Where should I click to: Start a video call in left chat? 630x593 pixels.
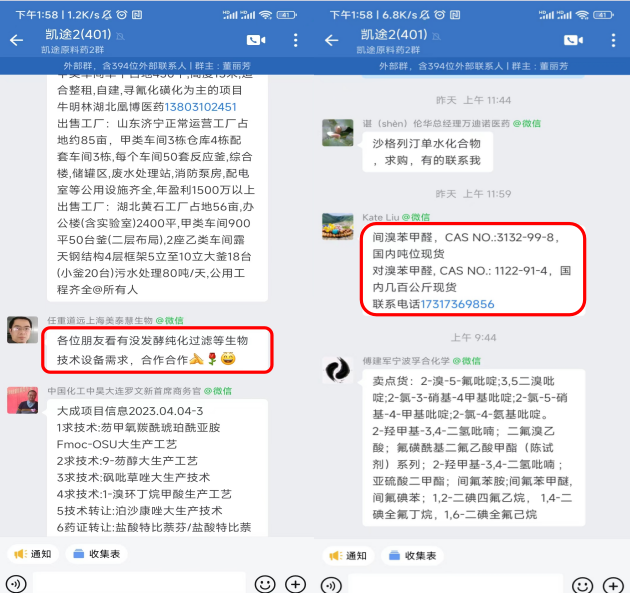(x=256, y=40)
